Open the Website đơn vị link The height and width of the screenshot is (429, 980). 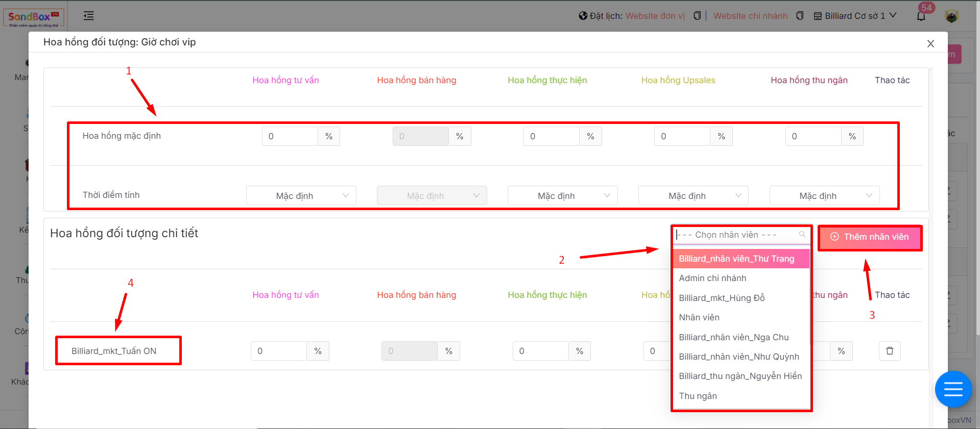tap(655, 16)
